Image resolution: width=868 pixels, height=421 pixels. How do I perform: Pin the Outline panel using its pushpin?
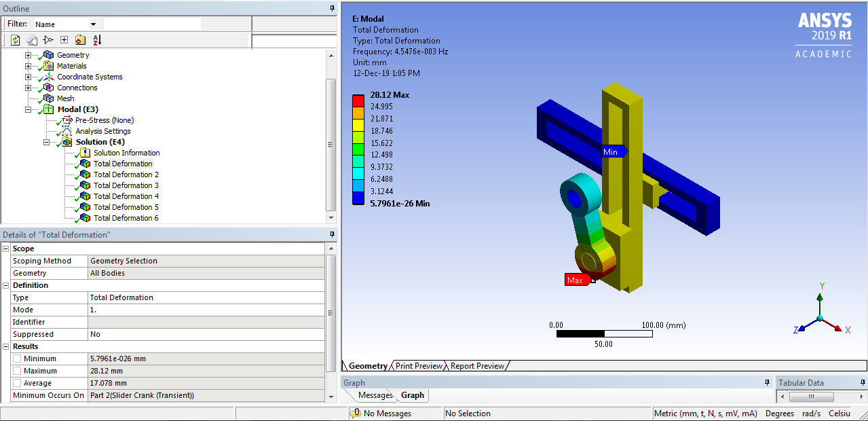point(331,8)
